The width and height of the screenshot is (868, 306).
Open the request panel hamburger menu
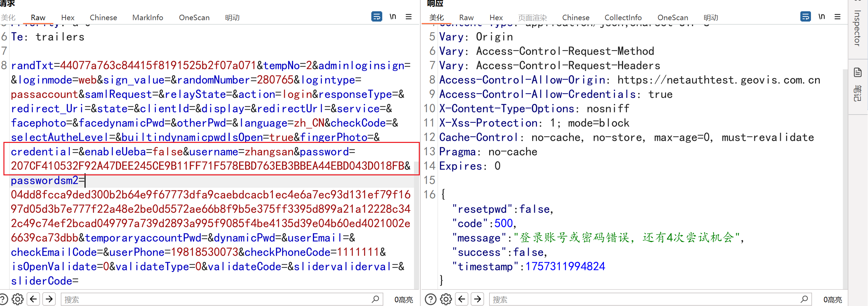click(409, 16)
